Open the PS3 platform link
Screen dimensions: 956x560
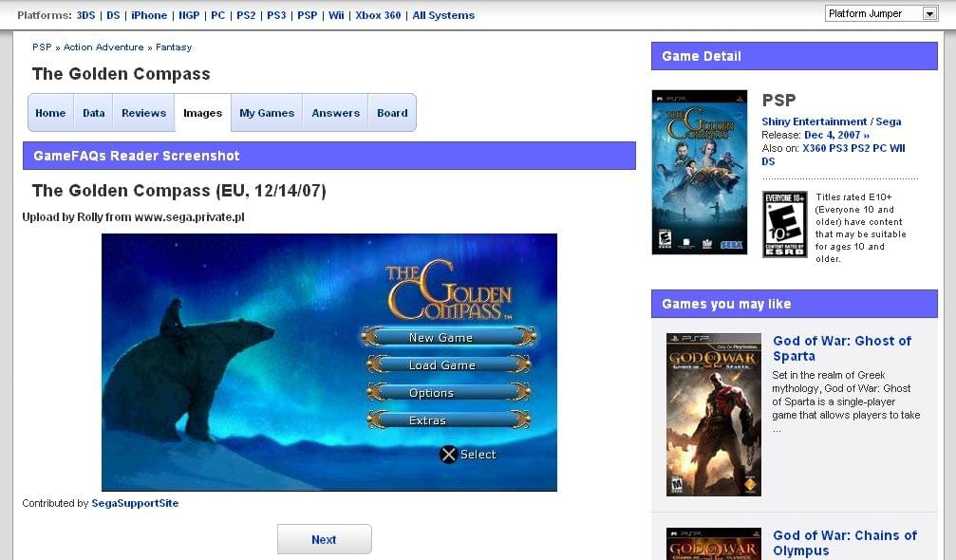(276, 15)
